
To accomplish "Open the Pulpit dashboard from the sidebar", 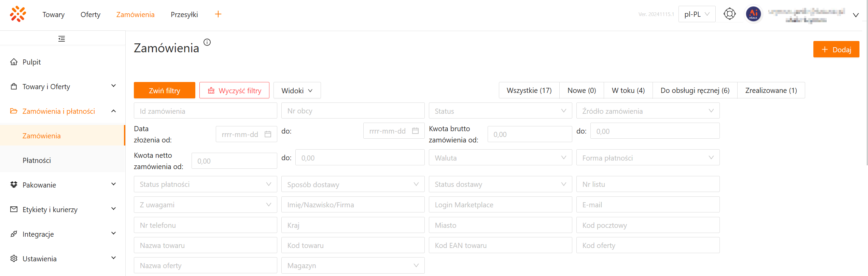I will pos(31,62).
